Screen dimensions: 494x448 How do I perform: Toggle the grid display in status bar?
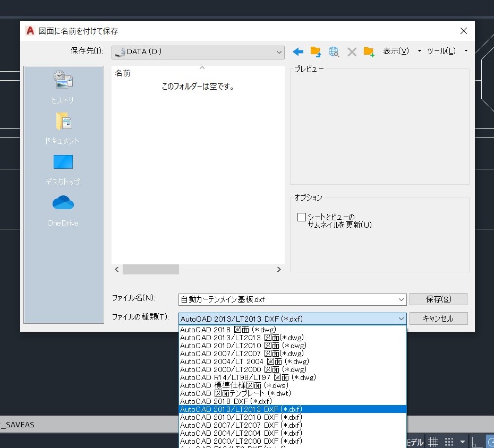point(433,442)
